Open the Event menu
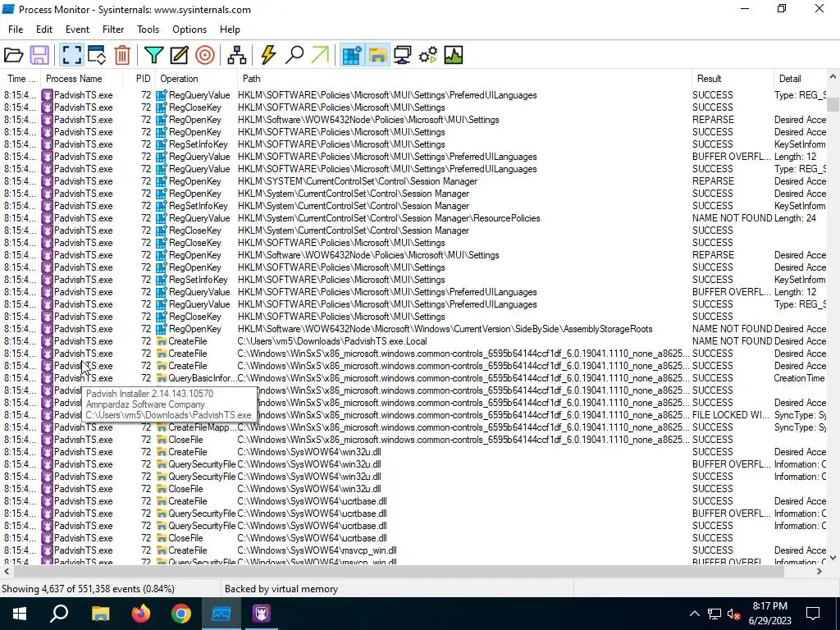840x630 pixels. coord(77,30)
